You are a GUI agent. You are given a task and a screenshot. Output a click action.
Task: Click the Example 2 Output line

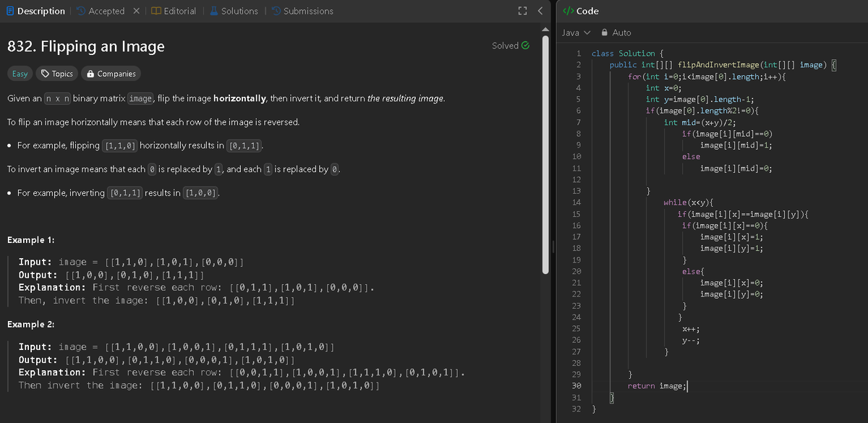point(156,359)
